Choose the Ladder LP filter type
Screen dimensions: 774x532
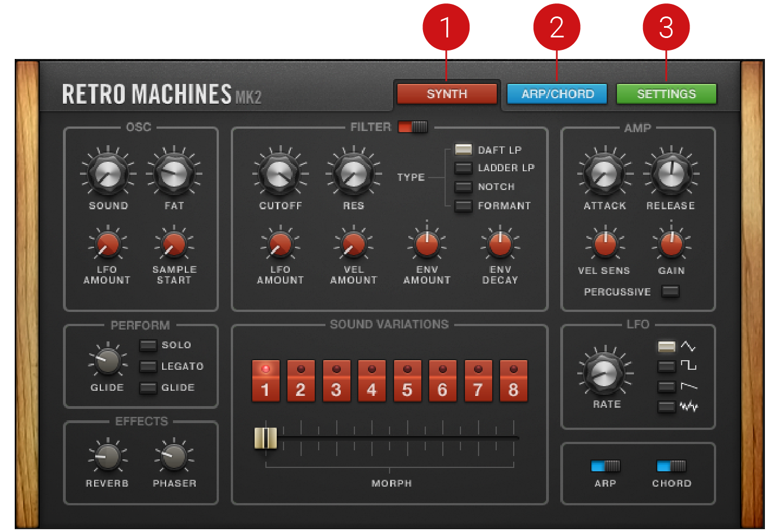coord(463,168)
